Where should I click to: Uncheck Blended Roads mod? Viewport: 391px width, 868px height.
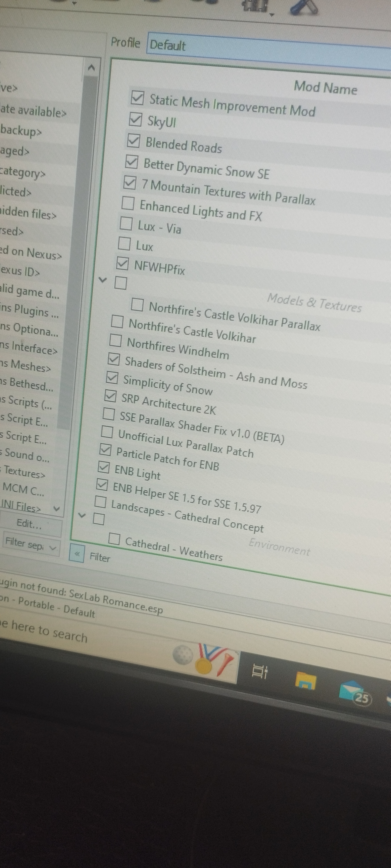pyautogui.click(x=133, y=140)
